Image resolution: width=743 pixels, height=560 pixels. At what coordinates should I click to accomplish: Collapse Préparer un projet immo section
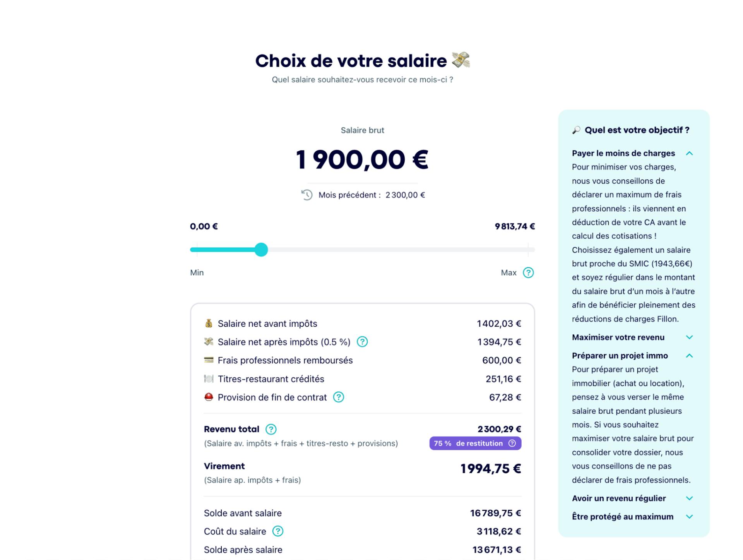coord(689,356)
